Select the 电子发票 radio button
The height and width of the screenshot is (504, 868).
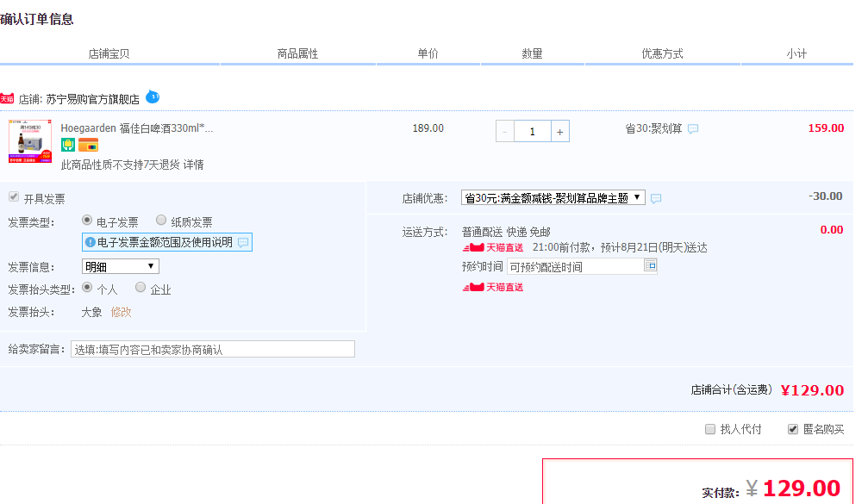(87, 221)
